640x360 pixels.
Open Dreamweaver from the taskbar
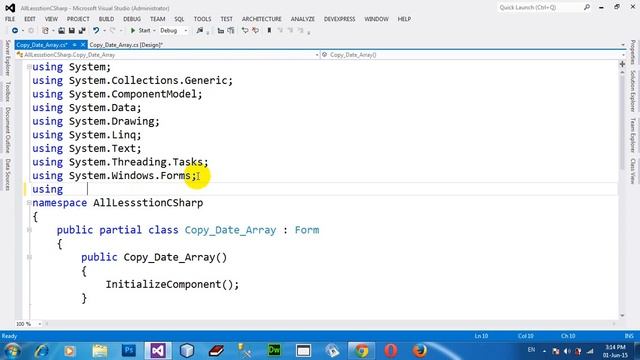tap(274, 350)
